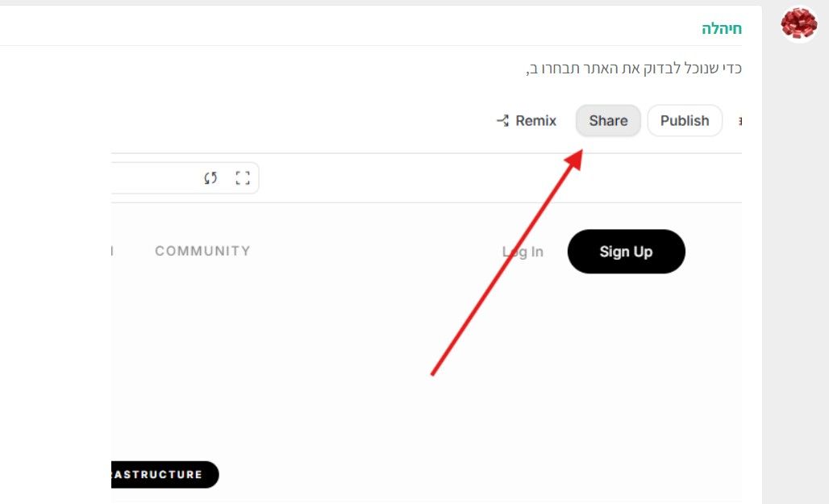Select the Remix label text
Image resolution: width=829 pixels, height=504 pixels.
pyautogui.click(x=535, y=121)
